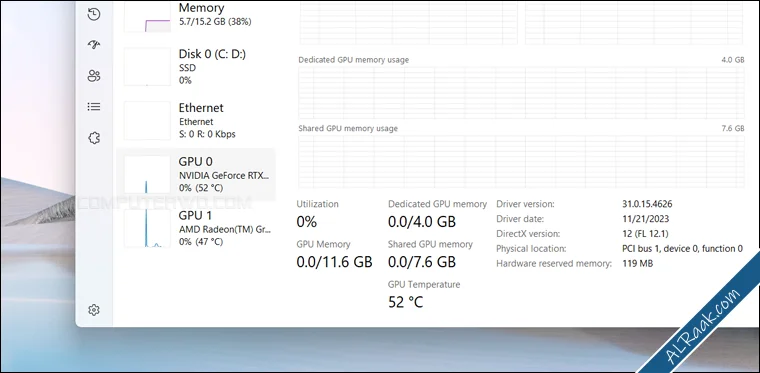Screen dimensions: 760x373
Task: Click the GPU 1 mini graph thumbnail
Action: pyautogui.click(x=147, y=228)
